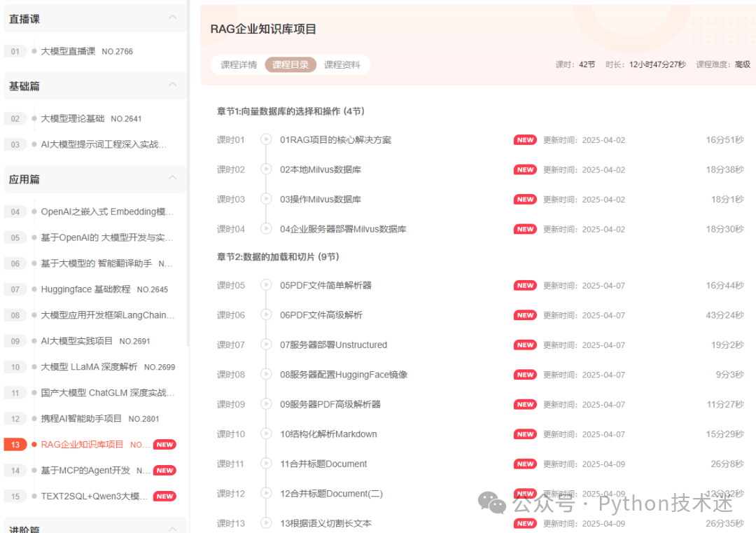Screen dimensions: 756x533
Task: Open course 大模型理论基础 NO.2641
Action: click(91, 118)
